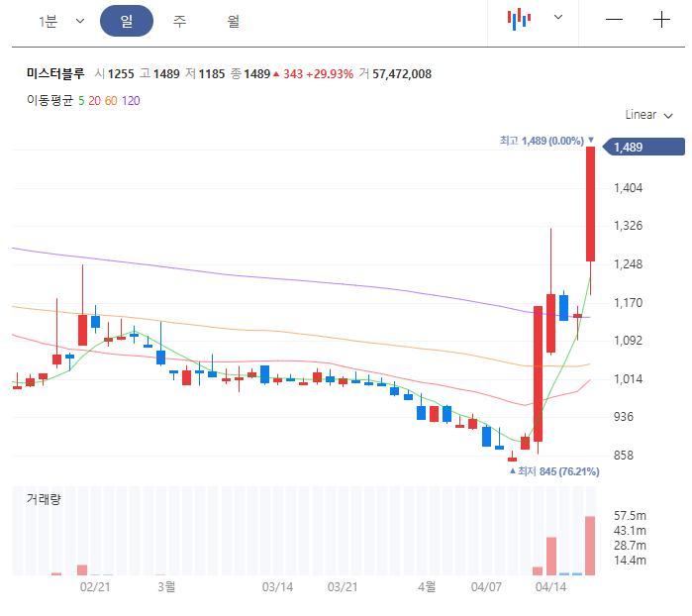Screen dimensions: 692x616
Task: Zoom in with the plus icon
Action: pos(661,20)
